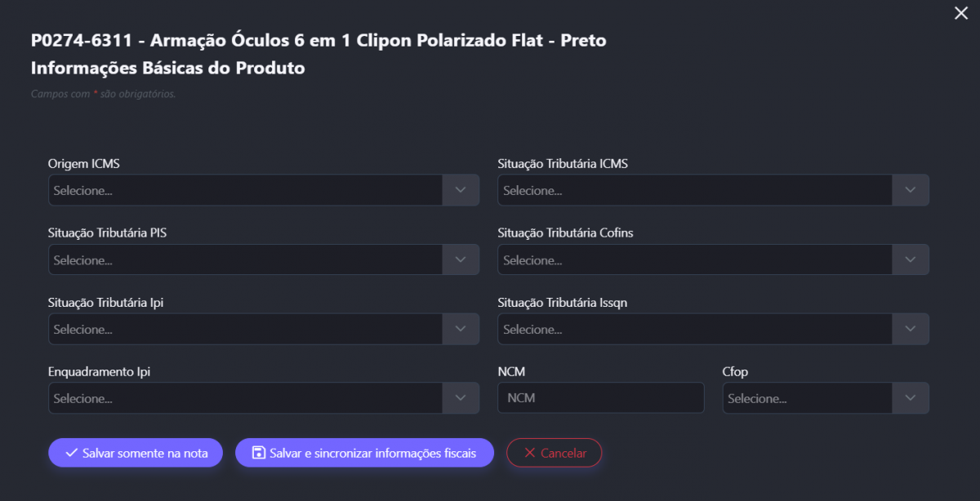
Task: Close the product information dialog
Action: coord(961,13)
